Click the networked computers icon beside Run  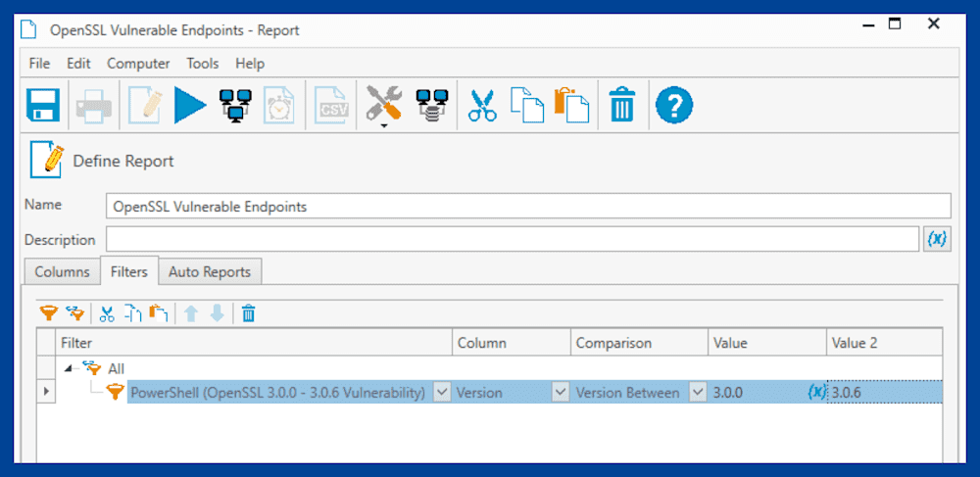click(235, 105)
